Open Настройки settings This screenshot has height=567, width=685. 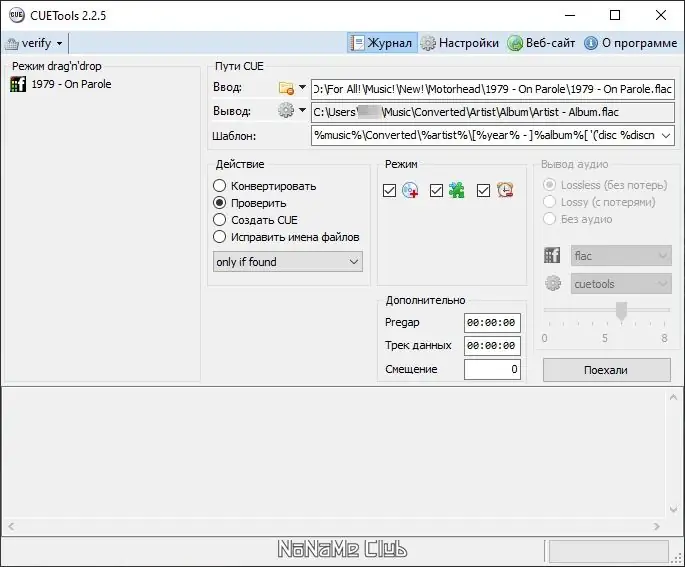point(460,43)
